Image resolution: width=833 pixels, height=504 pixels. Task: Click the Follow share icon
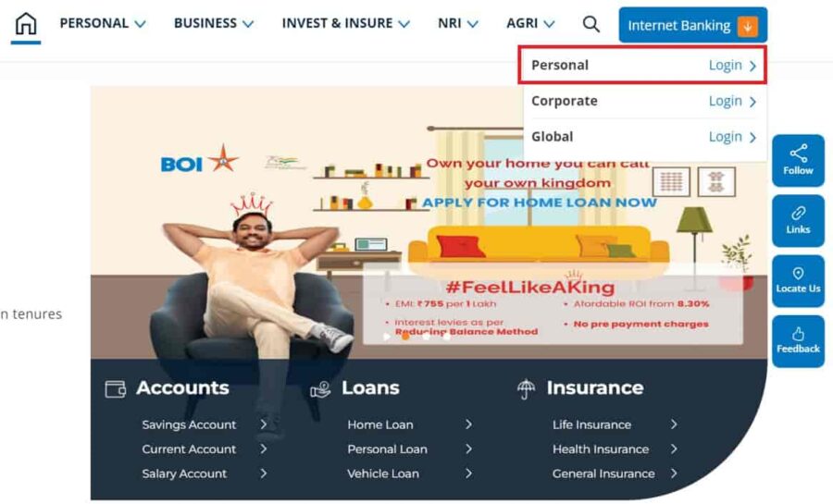[798, 154]
